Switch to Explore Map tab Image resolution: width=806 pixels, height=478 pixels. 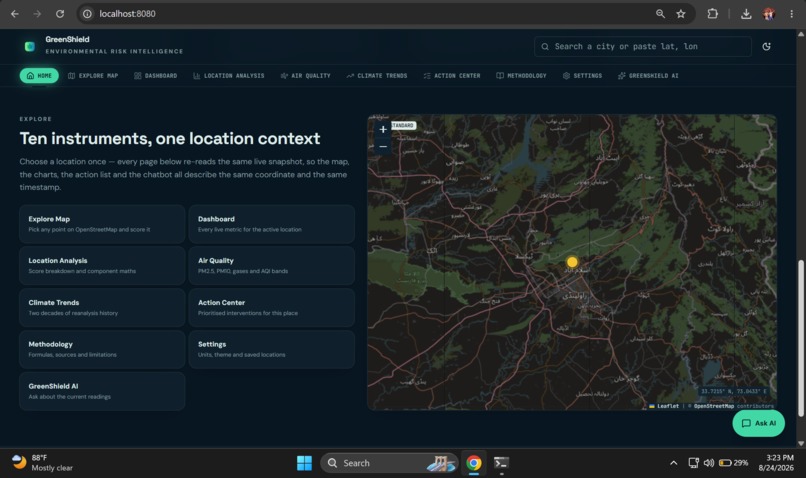tap(93, 76)
